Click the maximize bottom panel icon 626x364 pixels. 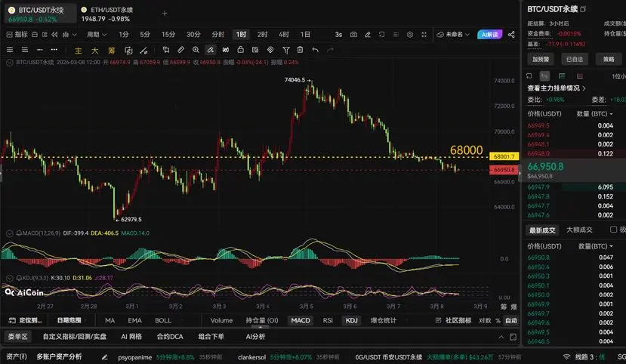pos(513,337)
